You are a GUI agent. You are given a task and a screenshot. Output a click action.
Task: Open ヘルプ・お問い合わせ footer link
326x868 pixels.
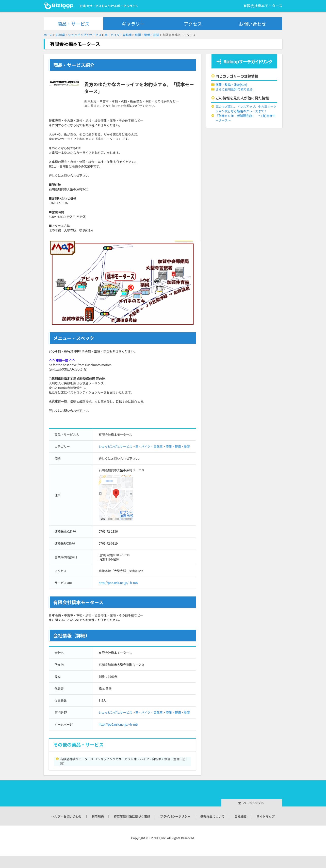point(67,816)
